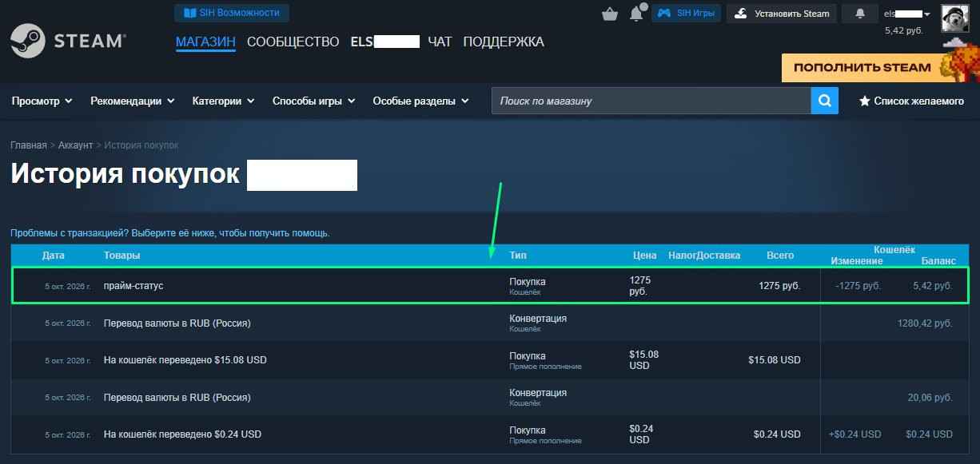Expand the Категории dropdown
Viewport: 980px width, 464px height.
[223, 101]
